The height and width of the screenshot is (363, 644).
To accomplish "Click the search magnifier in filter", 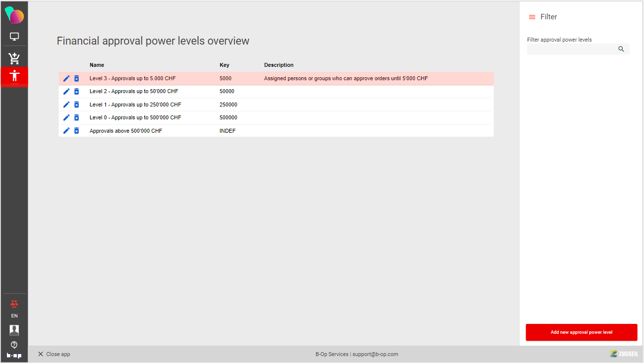I will point(621,49).
